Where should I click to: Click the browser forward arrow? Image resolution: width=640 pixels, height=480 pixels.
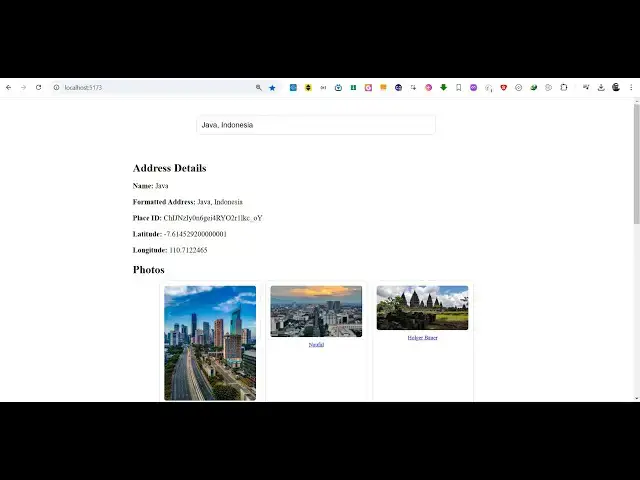[x=23, y=87]
